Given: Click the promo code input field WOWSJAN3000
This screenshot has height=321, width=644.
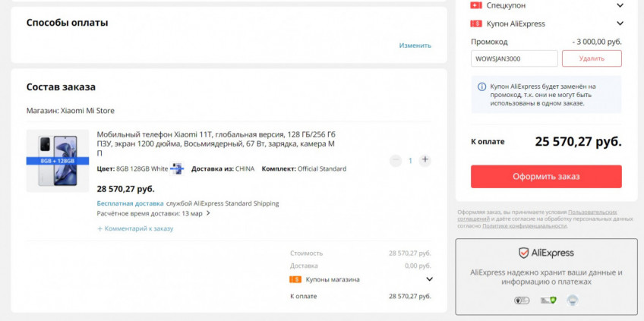Looking at the screenshot, I should click(514, 58).
